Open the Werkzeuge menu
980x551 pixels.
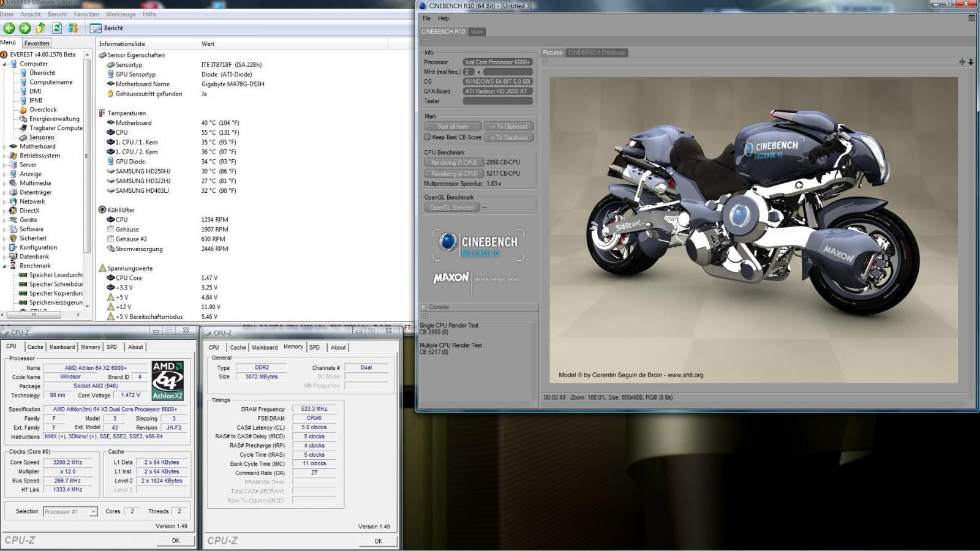click(121, 14)
